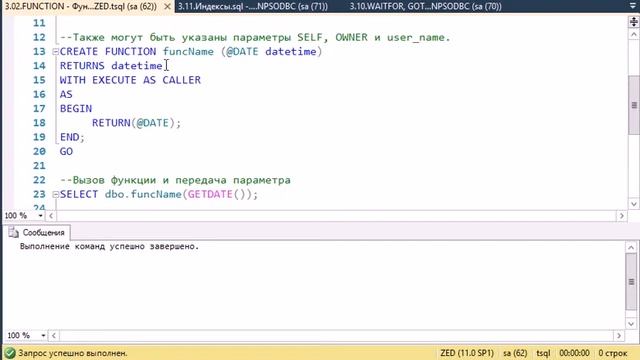This screenshot has height=360, width=640.
Task: Click messages horizontal scrollbar left arrow
Action: tap(53, 336)
